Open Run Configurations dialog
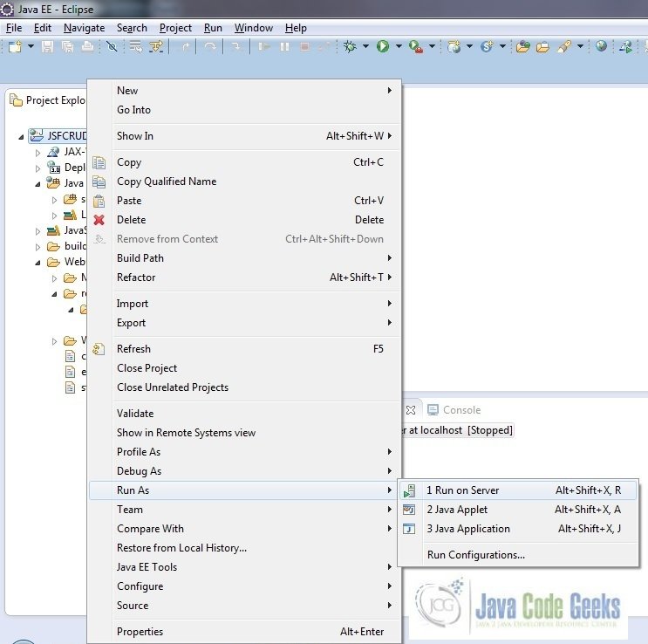648x644 pixels. click(518, 555)
